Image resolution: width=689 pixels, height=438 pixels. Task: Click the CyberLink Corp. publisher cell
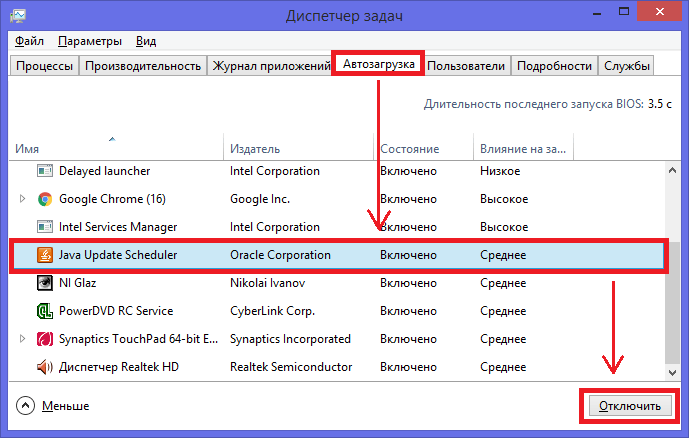click(272, 311)
